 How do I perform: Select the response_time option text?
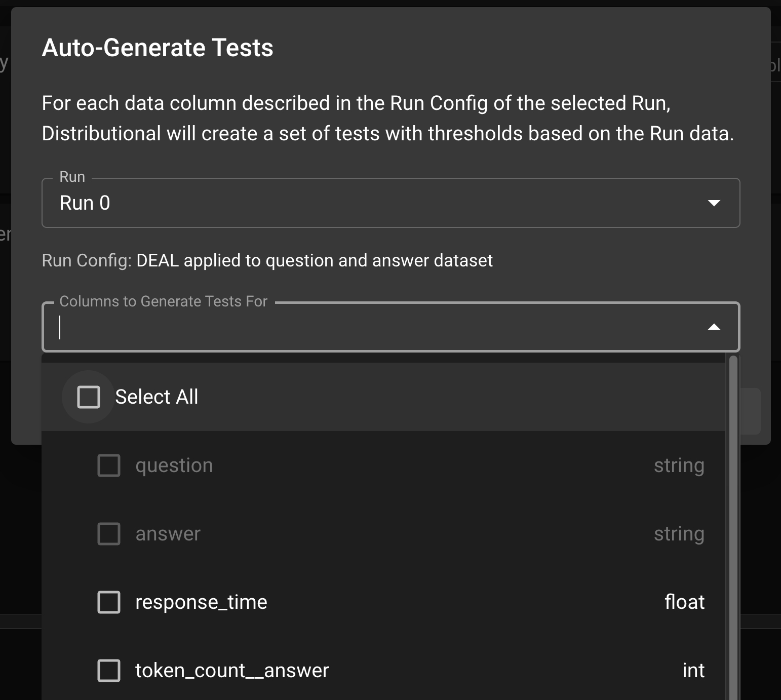[x=201, y=602]
